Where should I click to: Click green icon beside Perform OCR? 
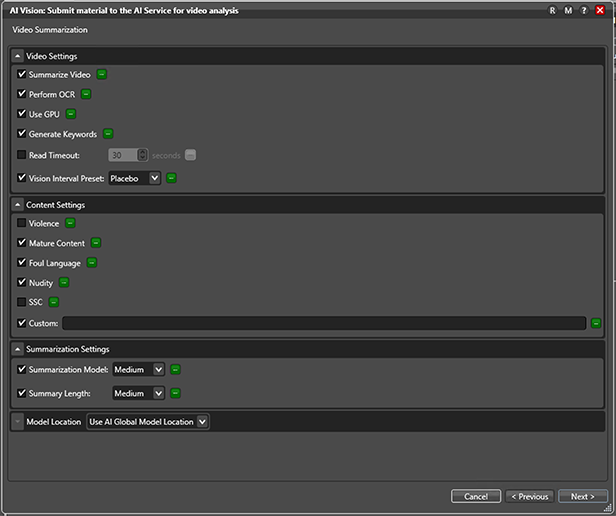pos(86,94)
